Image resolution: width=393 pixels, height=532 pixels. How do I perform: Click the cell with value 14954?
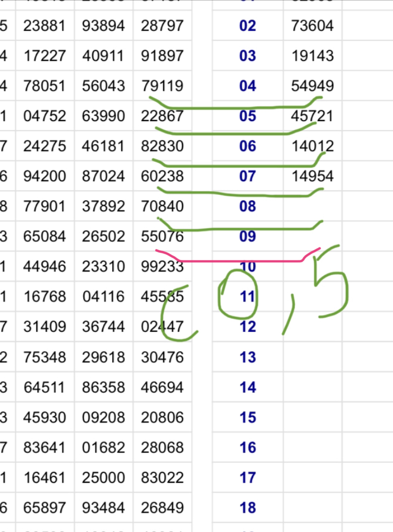pyautogui.click(x=312, y=176)
